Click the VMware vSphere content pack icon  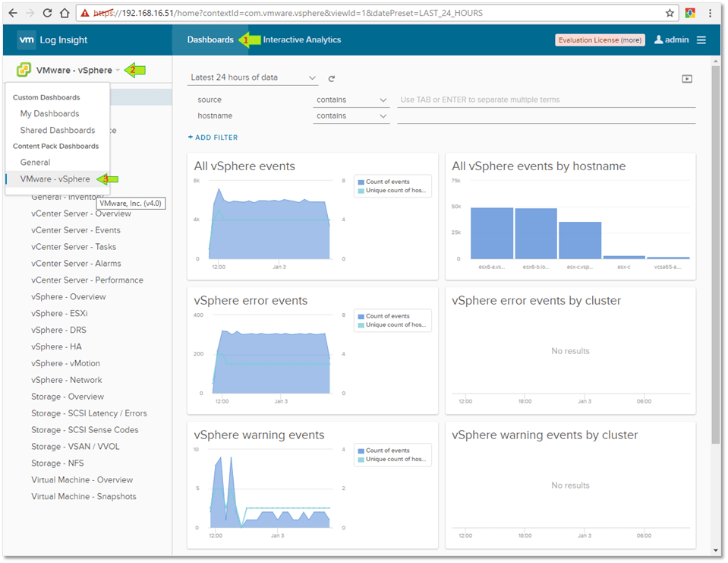(24, 70)
